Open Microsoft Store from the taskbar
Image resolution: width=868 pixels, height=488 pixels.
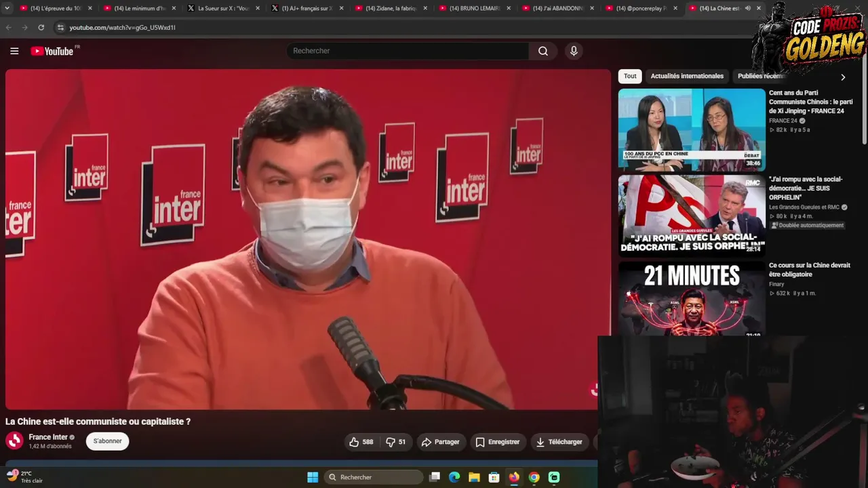tap(494, 477)
